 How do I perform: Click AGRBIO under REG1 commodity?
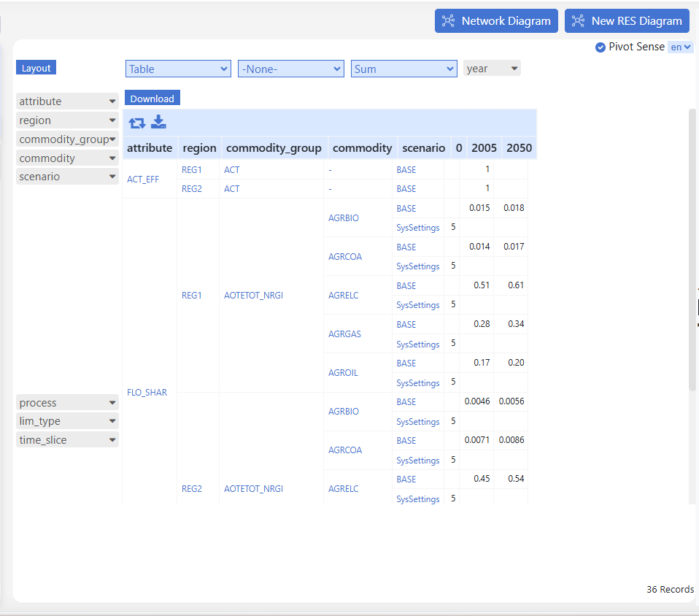pyautogui.click(x=343, y=218)
